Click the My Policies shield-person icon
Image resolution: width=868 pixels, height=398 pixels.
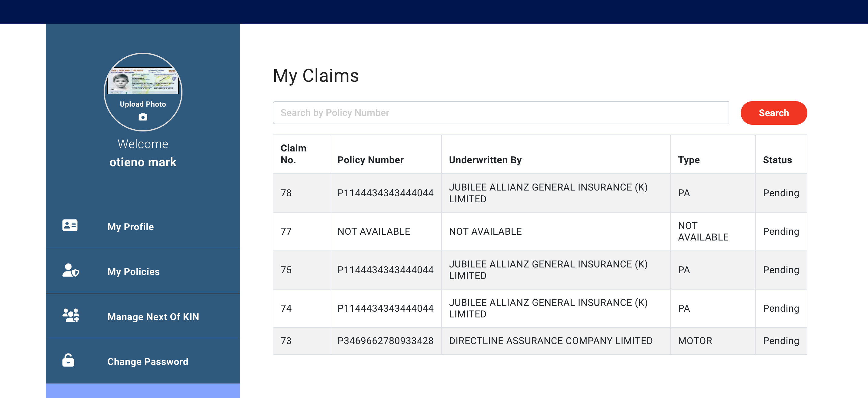point(70,270)
